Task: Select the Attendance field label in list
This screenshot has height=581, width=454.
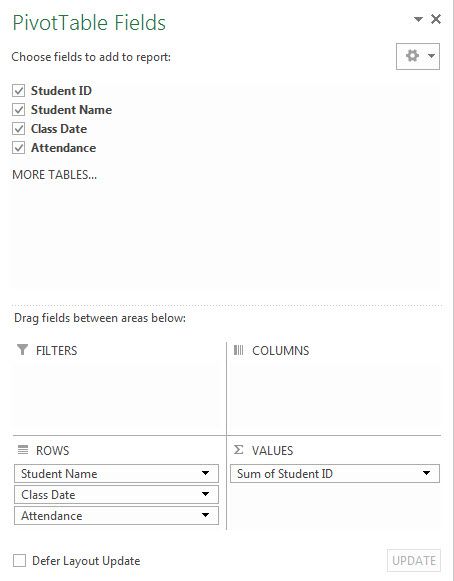Action: (63, 148)
